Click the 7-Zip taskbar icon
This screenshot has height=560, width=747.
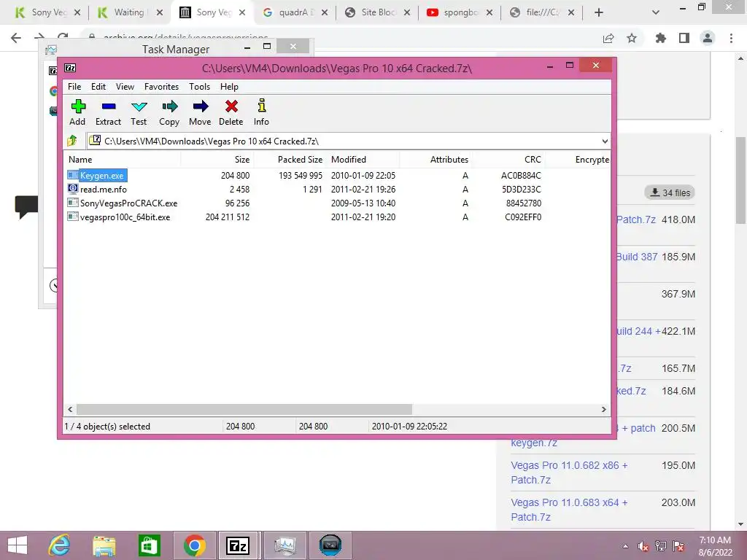click(x=239, y=545)
